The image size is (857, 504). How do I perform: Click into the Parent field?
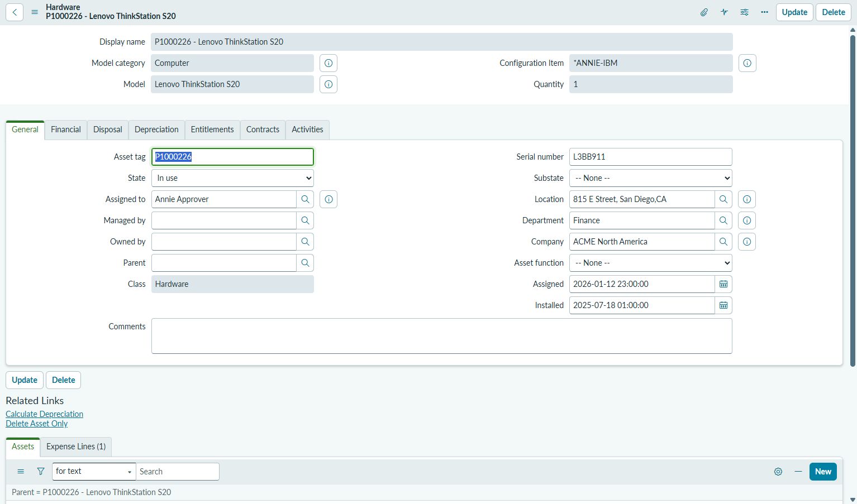pyautogui.click(x=224, y=263)
